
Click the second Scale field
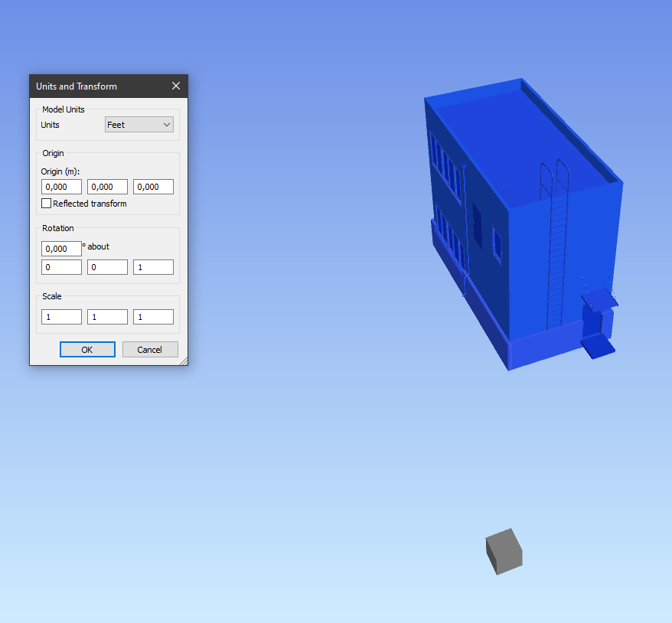pyautogui.click(x=107, y=317)
